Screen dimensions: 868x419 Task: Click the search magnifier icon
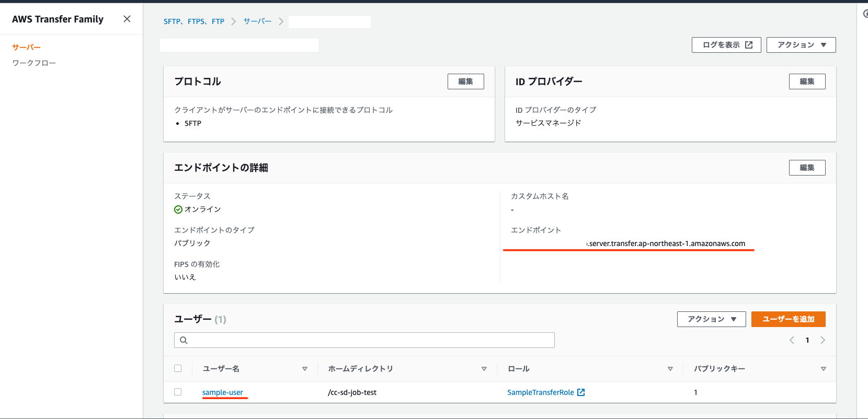184,340
